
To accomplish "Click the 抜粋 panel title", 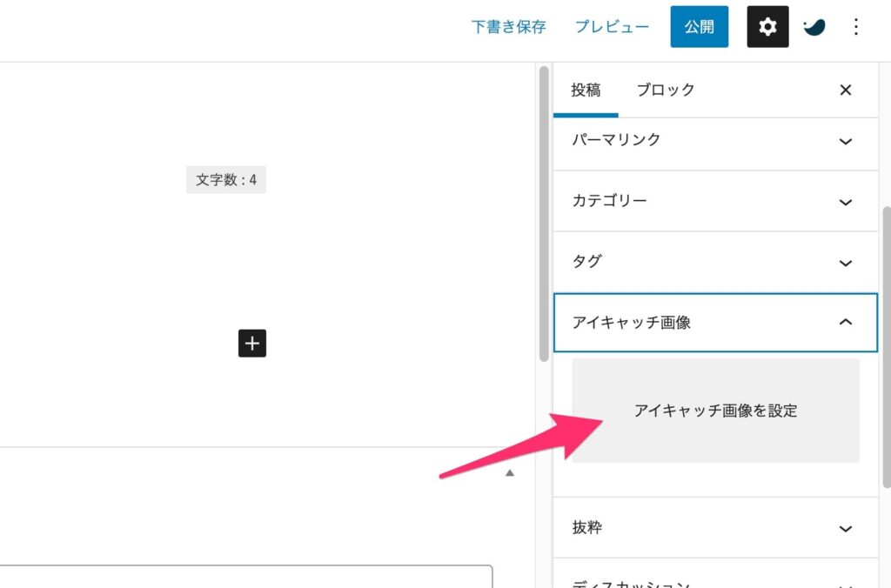I will [x=587, y=527].
